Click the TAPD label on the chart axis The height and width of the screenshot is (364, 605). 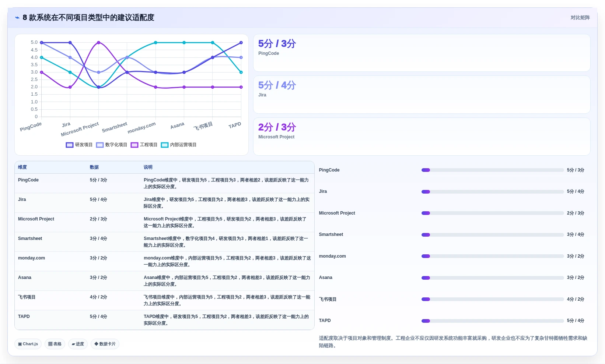[235, 126]
